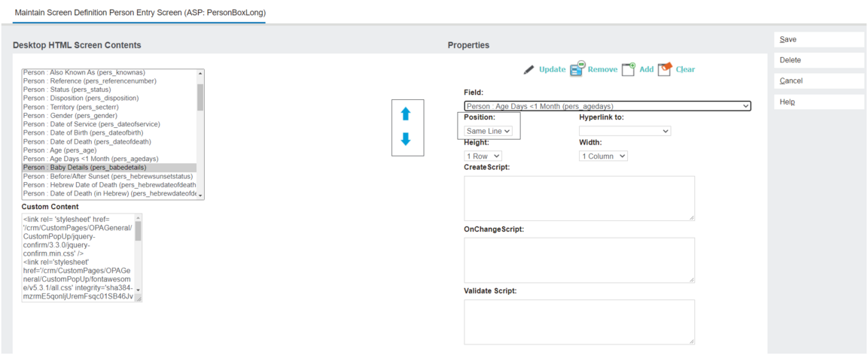Click the Save button
Screen dimensions: 868x355
click(819, 39)
